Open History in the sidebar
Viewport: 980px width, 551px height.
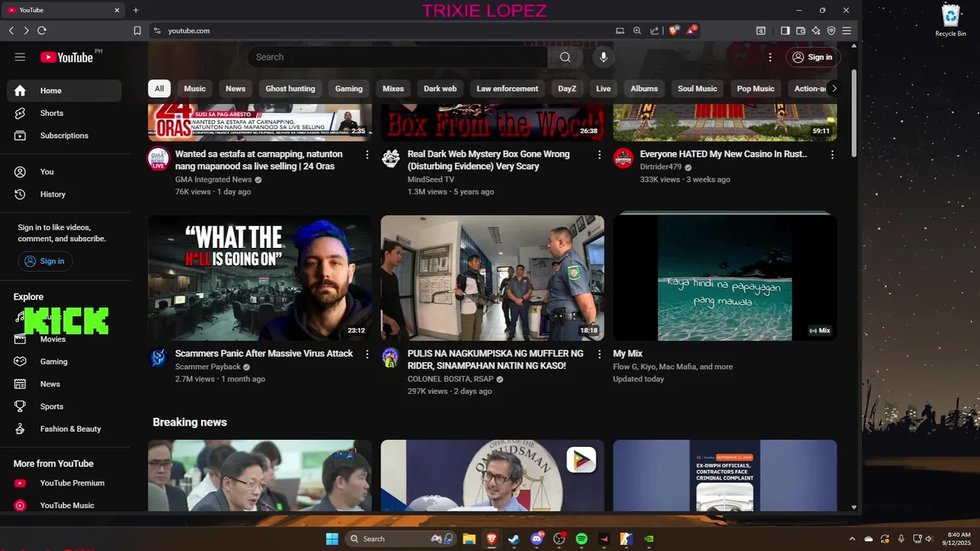click(x=64, y=194)
